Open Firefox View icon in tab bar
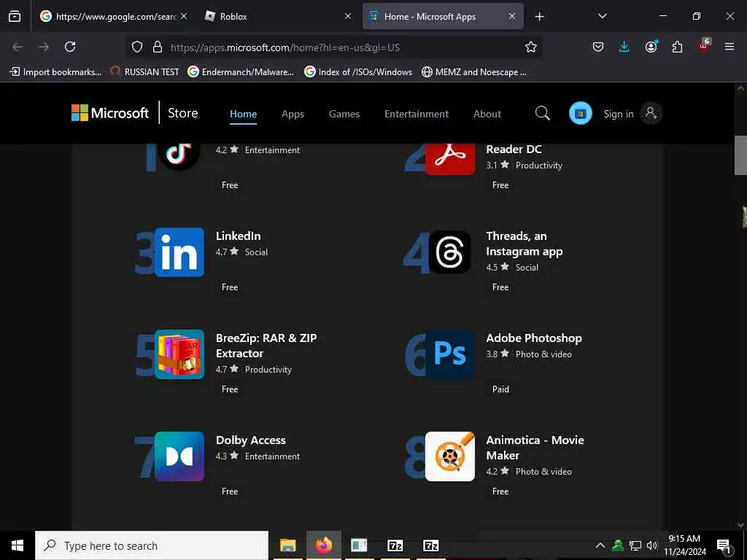 15,16
